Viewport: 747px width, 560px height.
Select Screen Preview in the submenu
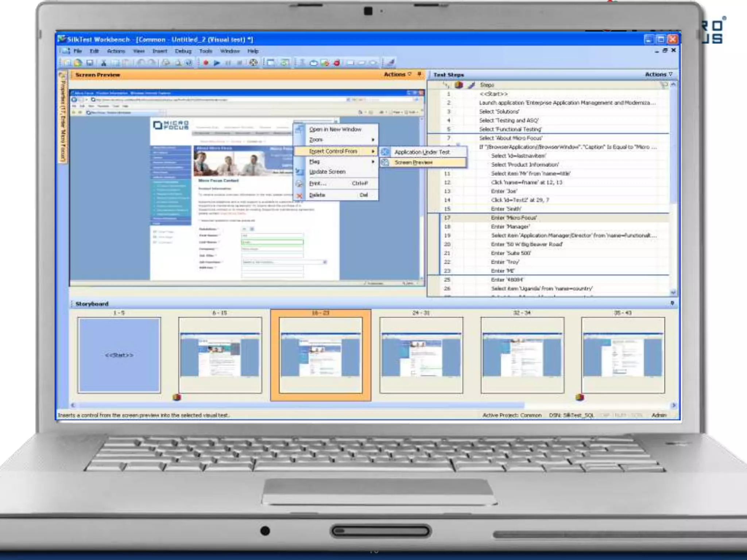click(x=414, y=163)
